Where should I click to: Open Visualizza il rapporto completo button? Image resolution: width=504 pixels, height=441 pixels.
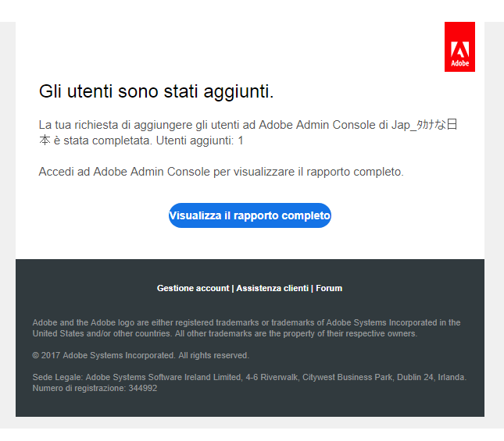[250, 215]
